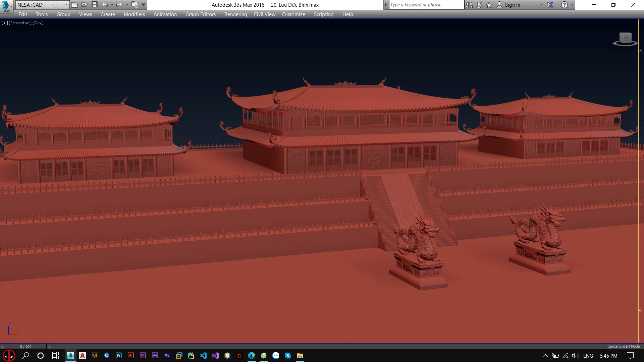Click the Redo arrow icon
Viewport: 644px width, 362px height.
tap(119, 5)
